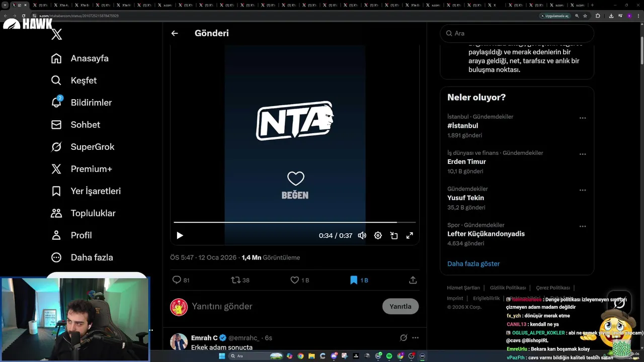
Task: Open SuperGrok from sidebar
Action: coord(83,147)
